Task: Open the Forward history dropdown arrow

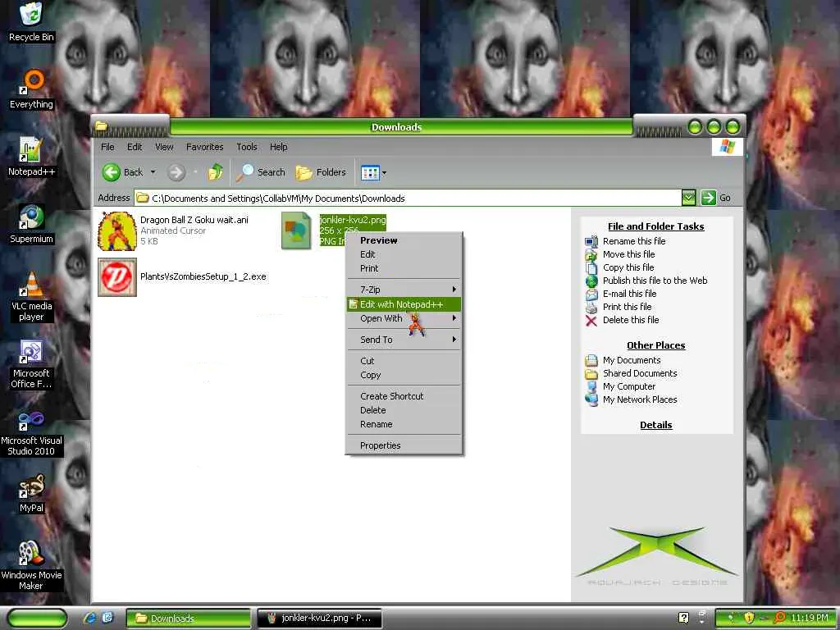Action: pos(195,172)
